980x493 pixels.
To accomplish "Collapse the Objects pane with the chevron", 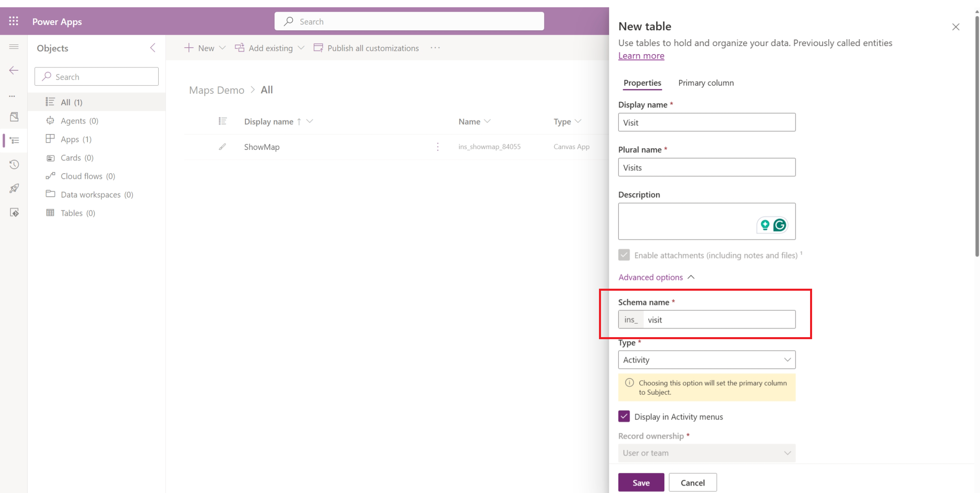I will pos(153,48).
